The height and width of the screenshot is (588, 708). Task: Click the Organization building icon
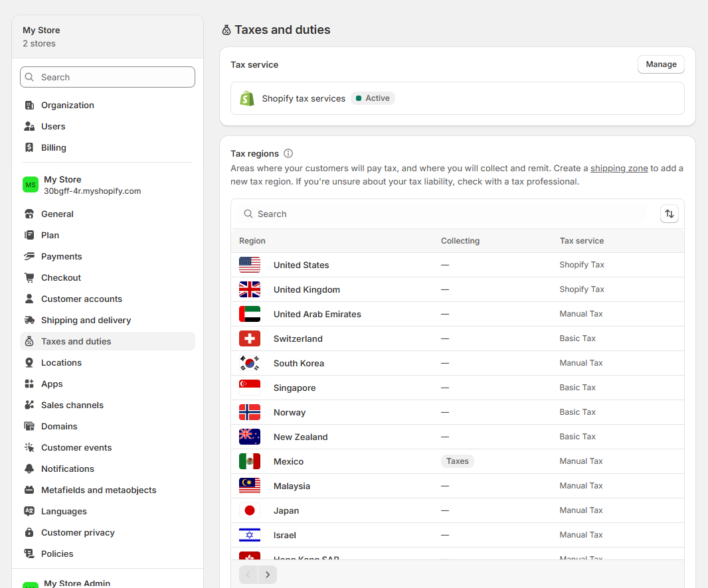[29, 105]
